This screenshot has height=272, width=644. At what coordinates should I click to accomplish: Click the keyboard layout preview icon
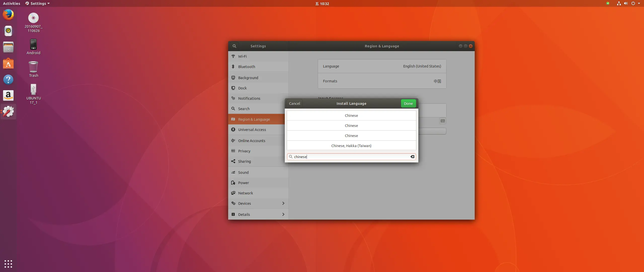pos(442,121)
